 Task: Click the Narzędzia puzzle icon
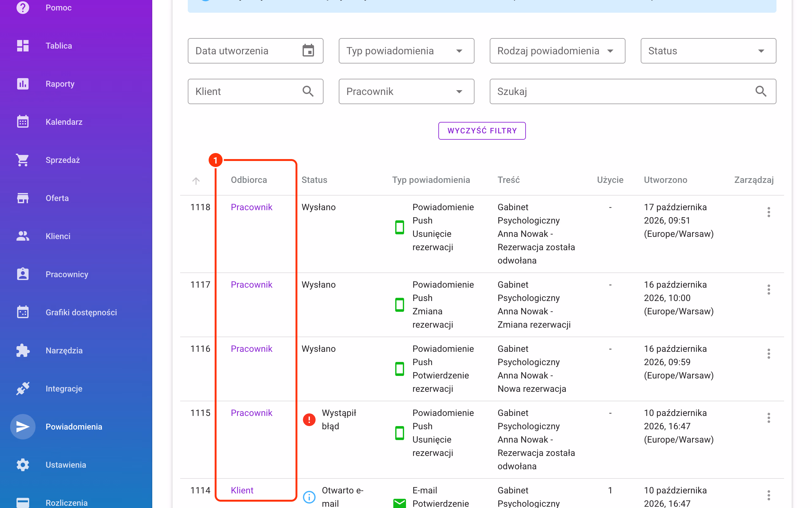tap(23, 351)
